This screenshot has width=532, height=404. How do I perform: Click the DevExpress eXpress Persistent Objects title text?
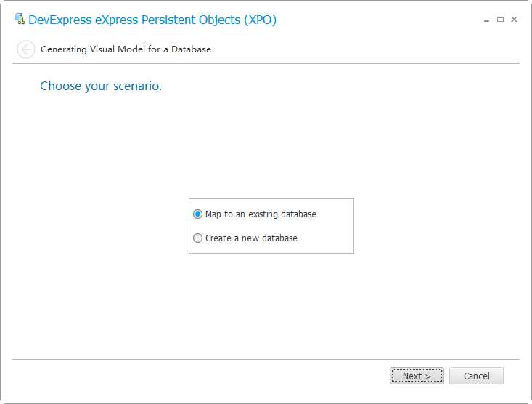[x=152, y=20]
